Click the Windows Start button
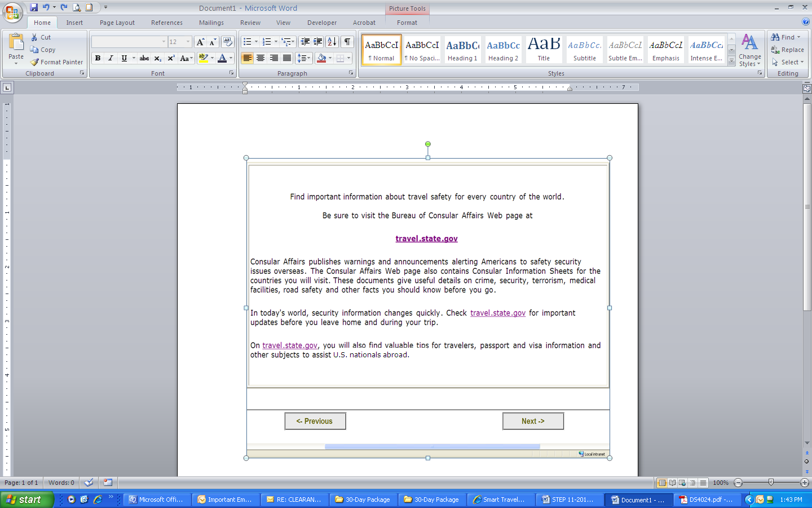The image size is (812, 508). (x=27, y=500)
